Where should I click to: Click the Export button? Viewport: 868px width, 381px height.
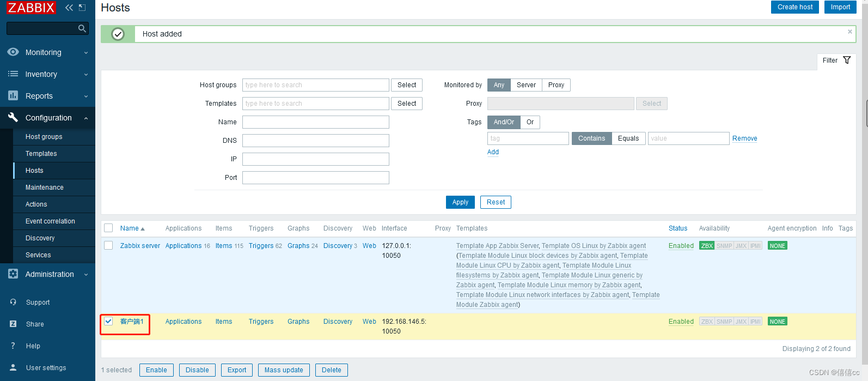[237, 370]
